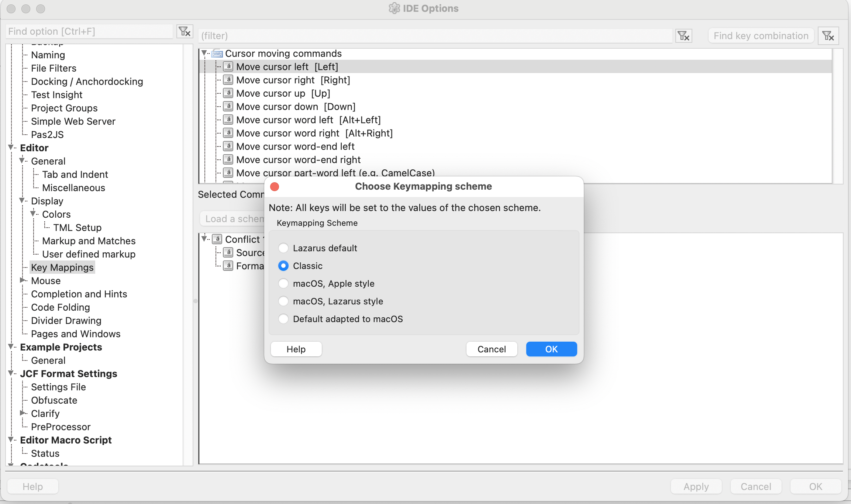Click the clear icon beside Find key combination
The image size is (851, 504).
[828, 36]
